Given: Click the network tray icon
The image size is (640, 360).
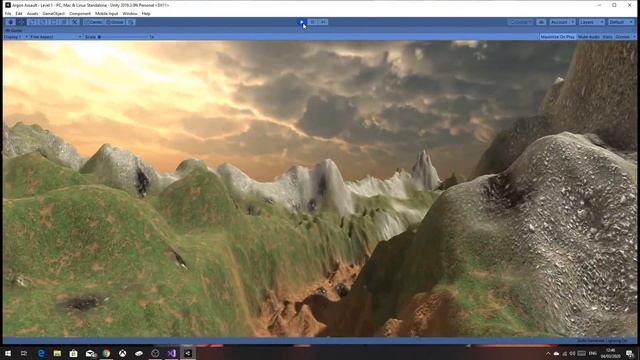Looking at the screenshot, I should [565, 353].
